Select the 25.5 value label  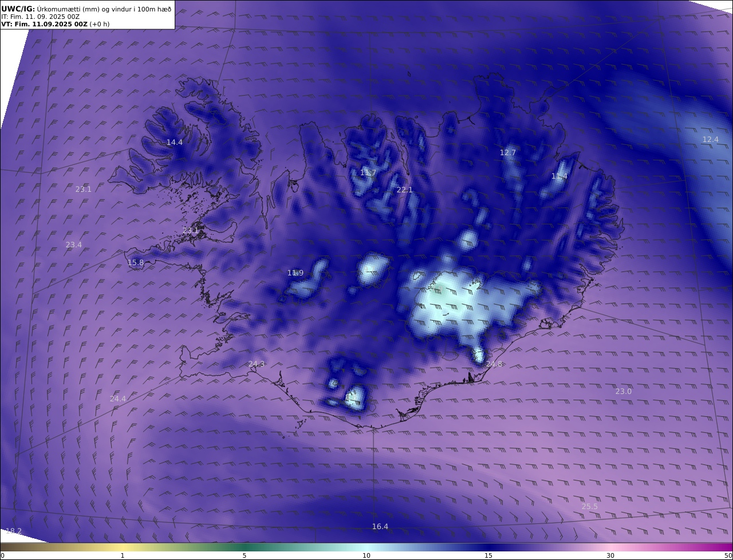[x=590, y=506]
